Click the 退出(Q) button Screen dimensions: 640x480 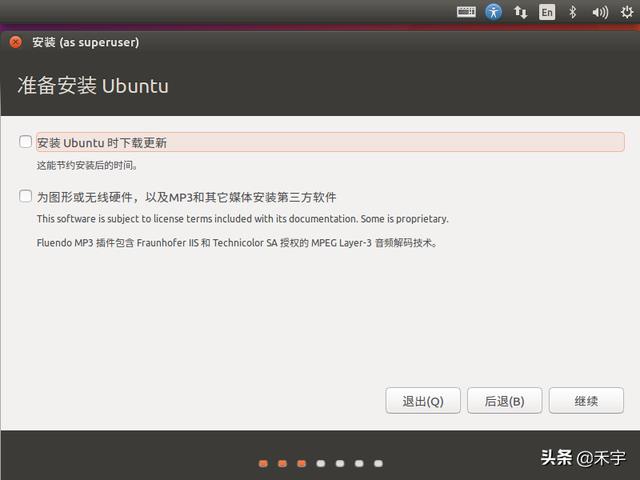tap(423, 401)
